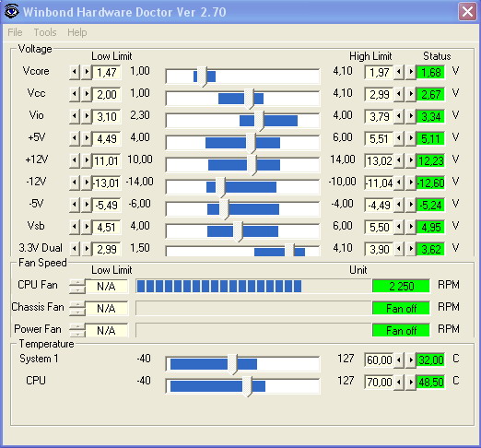The image size is (481, 448).
Task: Open the Tools menu
Action: pos(45,32)
